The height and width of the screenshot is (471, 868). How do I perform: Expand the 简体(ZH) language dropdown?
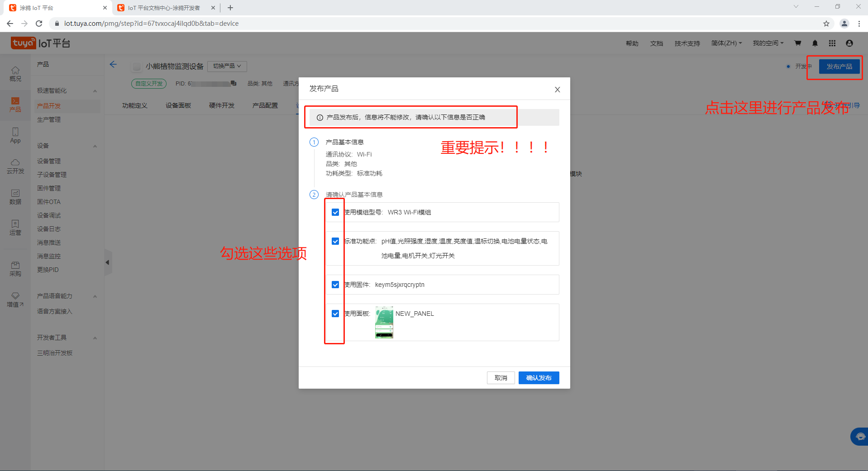coord(726,43)
